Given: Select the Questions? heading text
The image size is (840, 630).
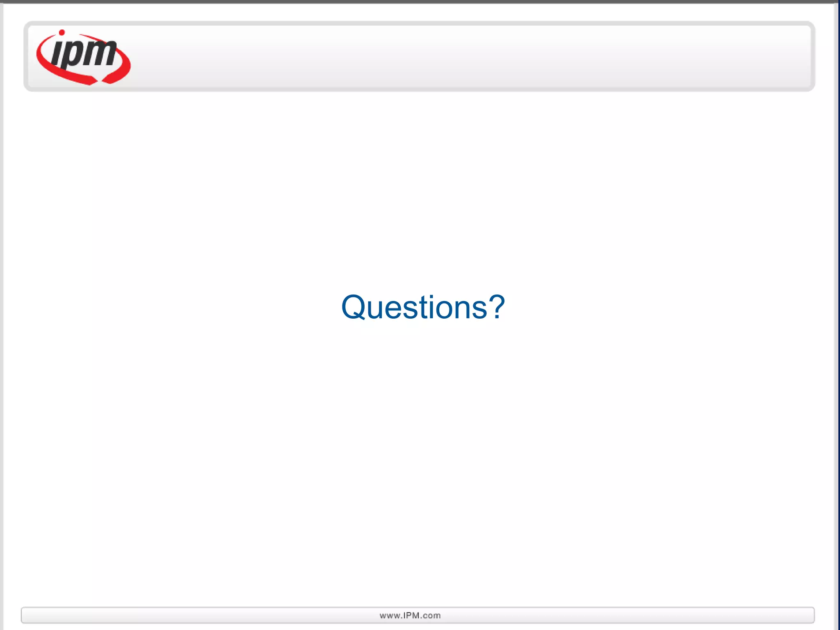Looking at the screenshot, I should point(423,307).
